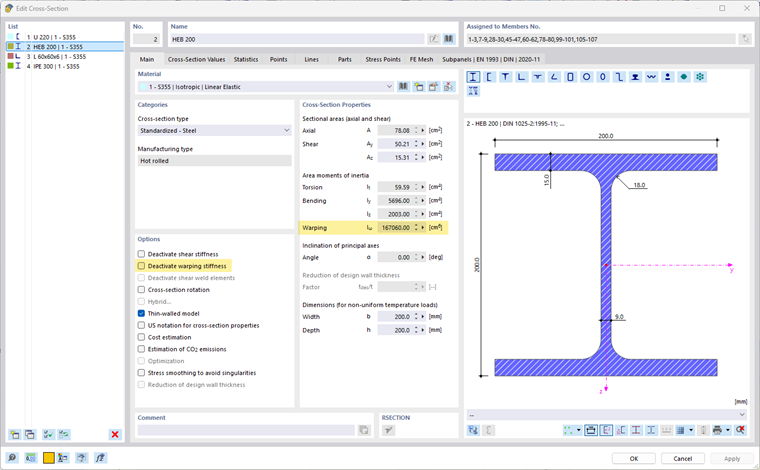Open cross-section library book icon beside name
Viewport: 760px width, 470px height.
[449, 39]
